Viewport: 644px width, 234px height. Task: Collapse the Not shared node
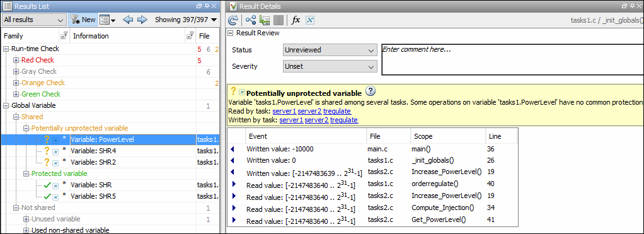16,208
